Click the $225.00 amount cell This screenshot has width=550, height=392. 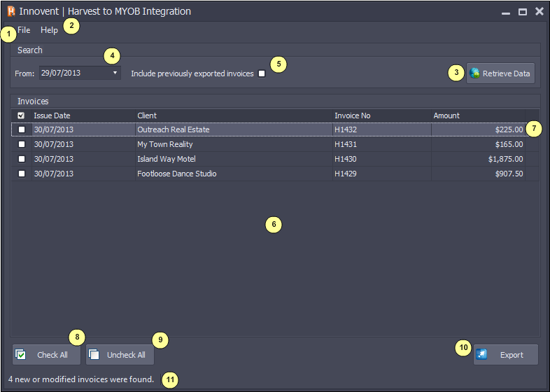(x=478, y=129)
